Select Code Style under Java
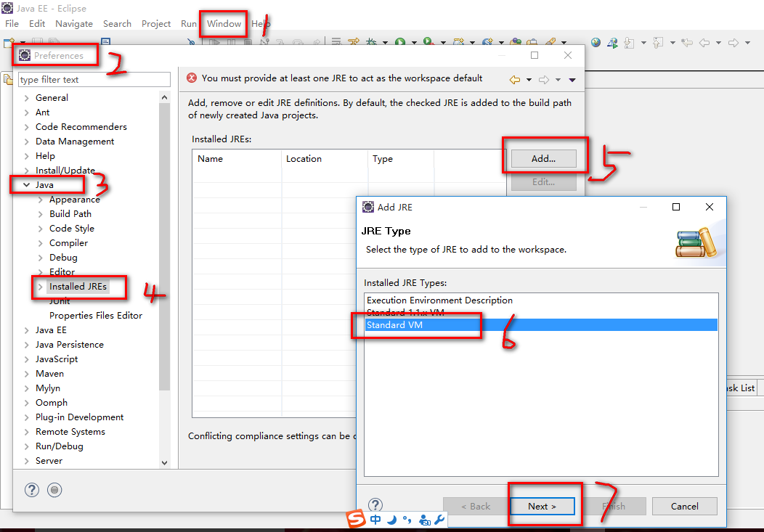The width and height of the screenshot is (764, 532). click(x=72, y=229)
